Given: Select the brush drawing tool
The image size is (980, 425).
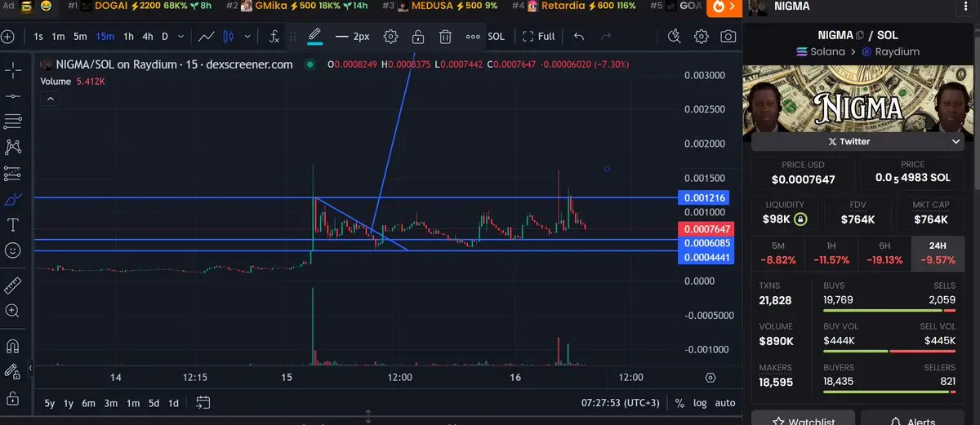Looking at the screenshot, I should click(x=13, y=199).
